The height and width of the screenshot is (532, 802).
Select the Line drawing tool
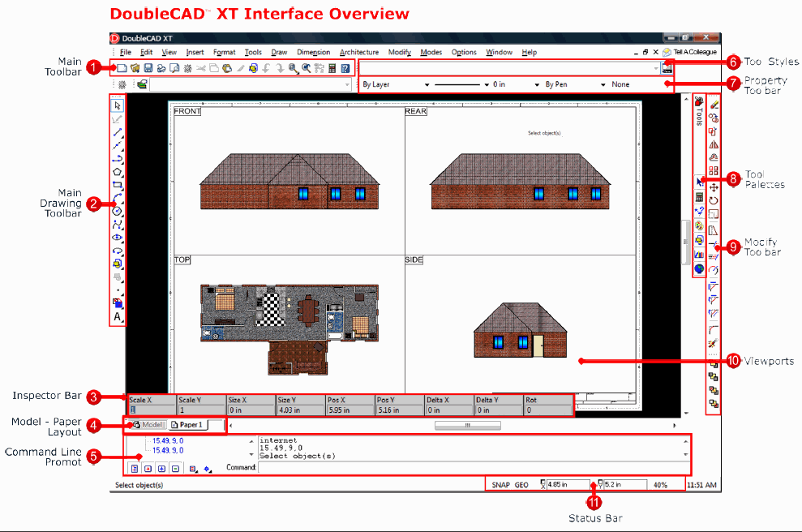tap(118, 132)
